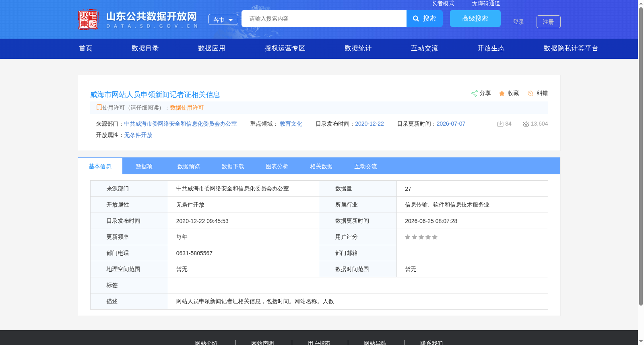The image size is (644, 345).
Task: Open the 各市 city dropdown
Action: (223, 20)
